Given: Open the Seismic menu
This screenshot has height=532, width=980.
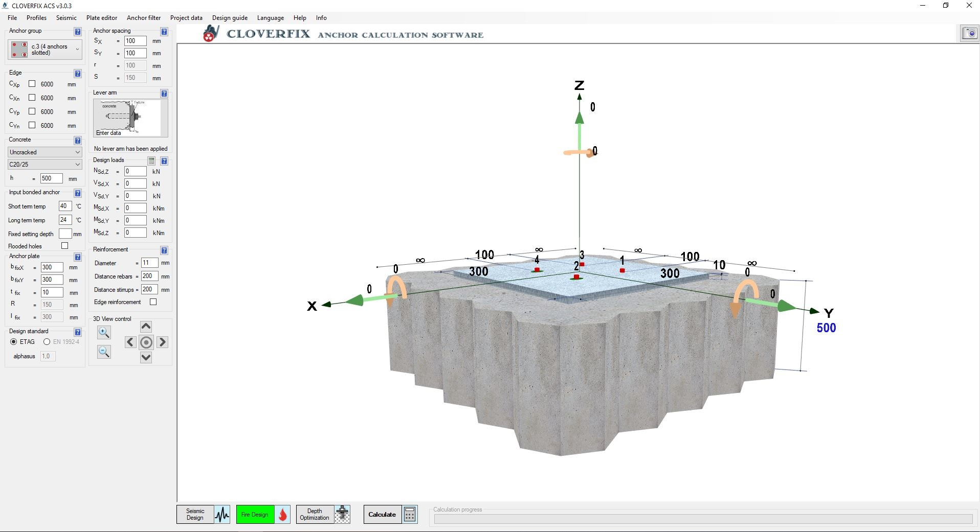Looking at the screenshot, I should [x=66, y=18].
